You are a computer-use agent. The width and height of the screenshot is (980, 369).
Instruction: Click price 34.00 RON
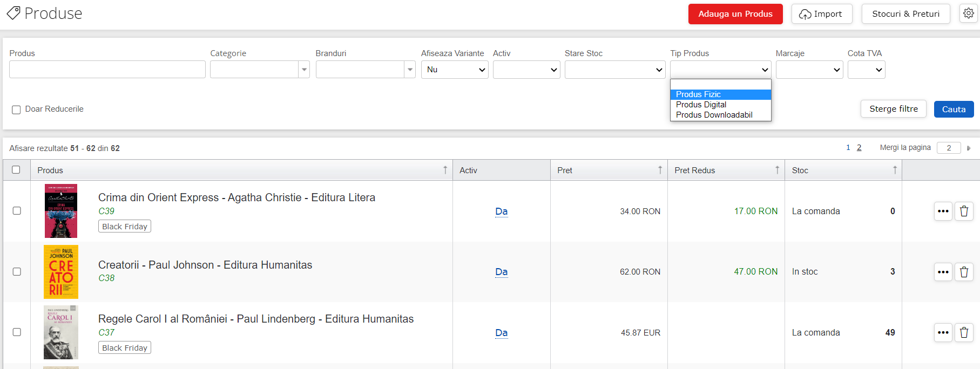tap(640, 211)
